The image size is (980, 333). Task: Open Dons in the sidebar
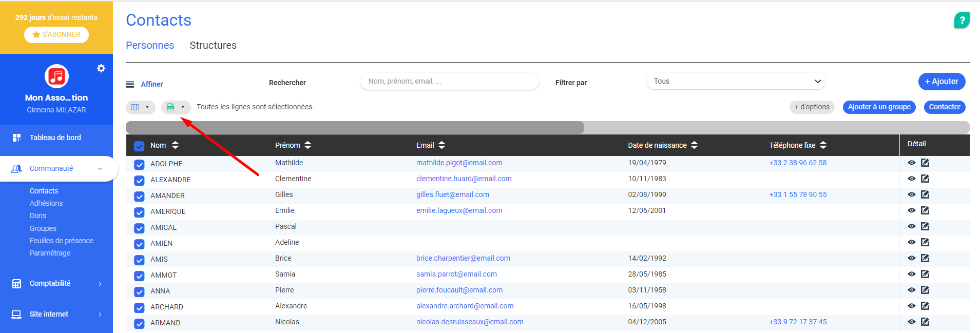click(38, 216)
